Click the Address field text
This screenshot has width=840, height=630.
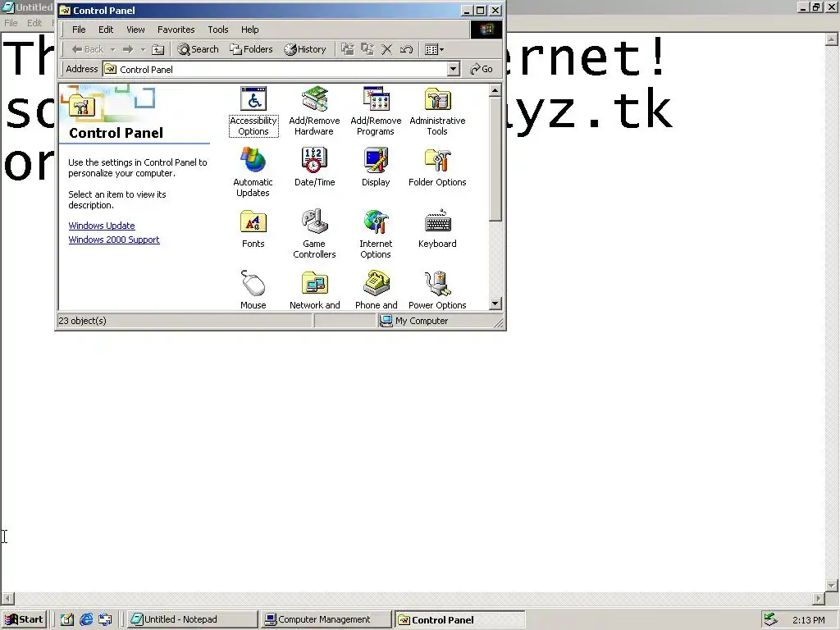click(x=146, y=69)
